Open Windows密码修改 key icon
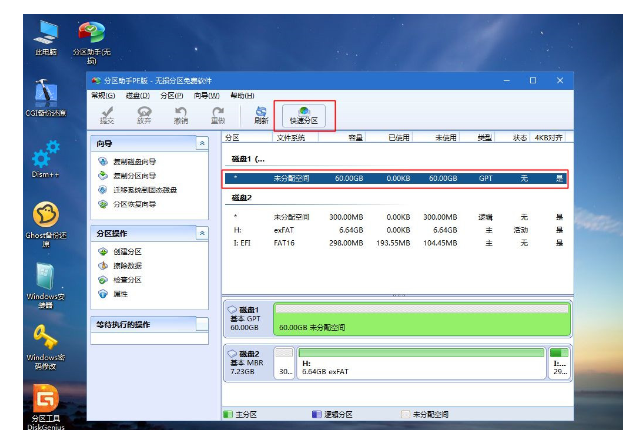The image size is (643, 440). pos(46,347)
